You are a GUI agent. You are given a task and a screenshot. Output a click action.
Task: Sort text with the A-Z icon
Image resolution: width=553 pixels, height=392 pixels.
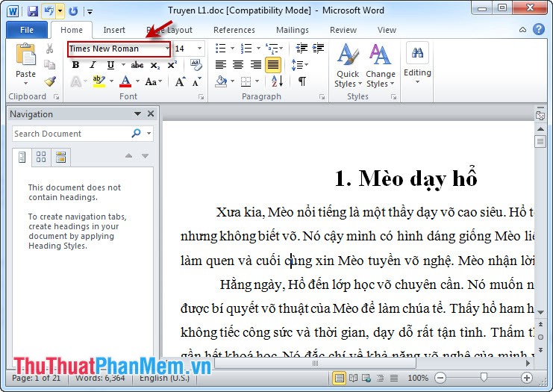coord(277,81)
